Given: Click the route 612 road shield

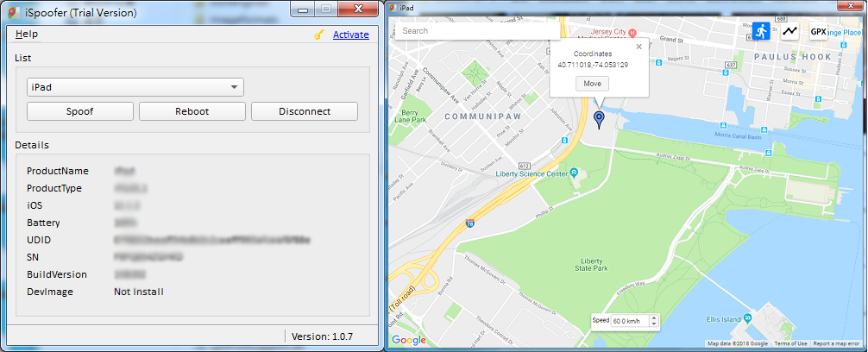Looking at the screenshot, I should (x=525, y=166).
